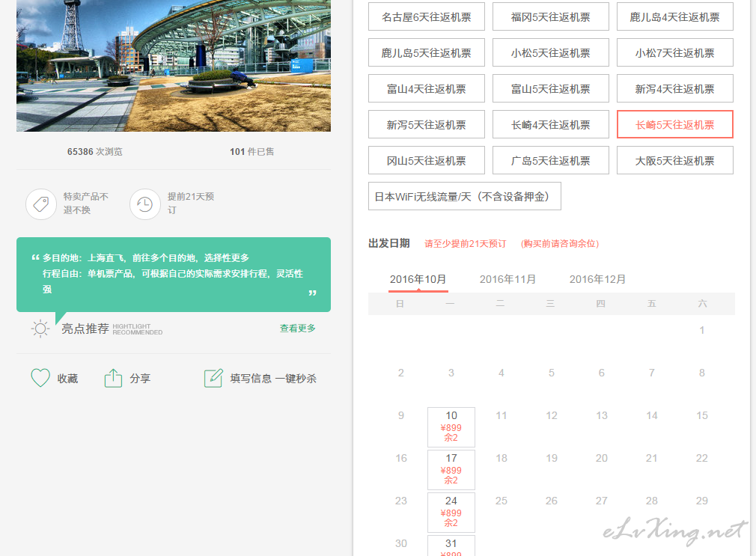Switch to 2016年12月 tab
Image resolution: width=756 pixels, height=556 pixels.
coord(597,280)
